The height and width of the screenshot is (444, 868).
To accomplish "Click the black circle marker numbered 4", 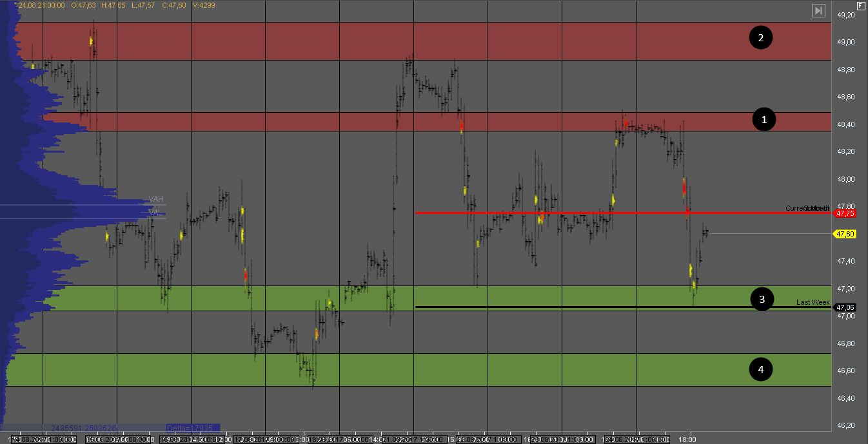I will pos(760,369).
